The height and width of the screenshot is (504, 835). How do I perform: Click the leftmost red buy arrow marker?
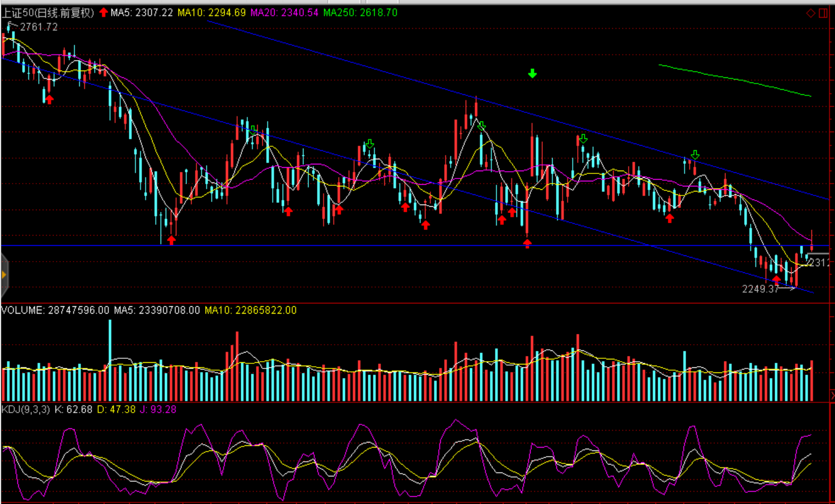point(49,99)
